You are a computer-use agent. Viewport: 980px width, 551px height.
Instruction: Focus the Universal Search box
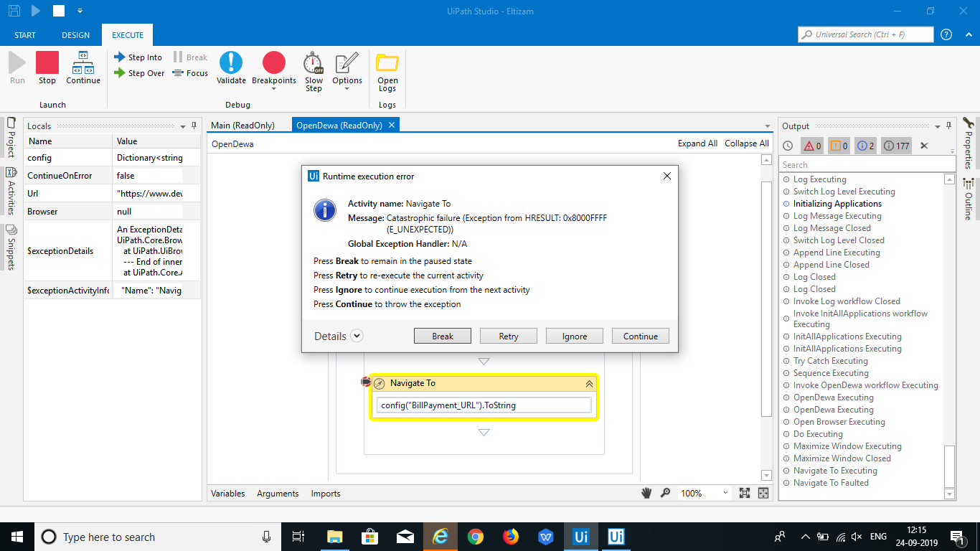tap(866, 34)
